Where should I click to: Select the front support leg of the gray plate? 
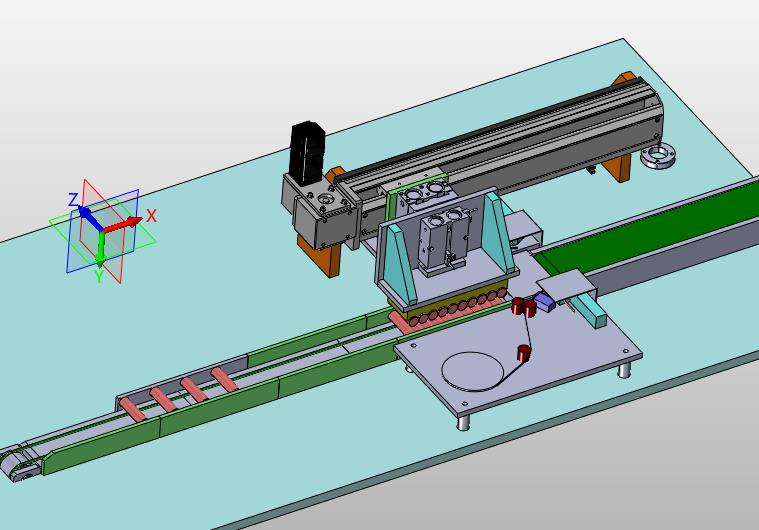point(464,422)
